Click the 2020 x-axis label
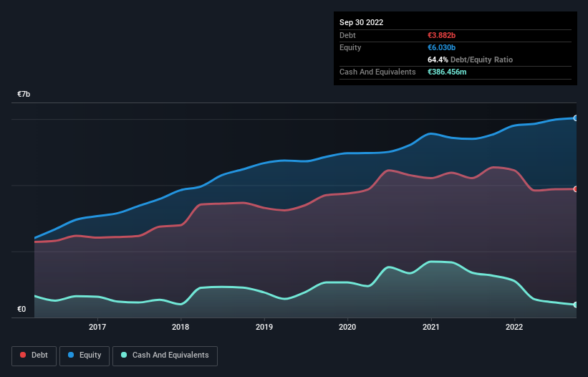588x377 pixels. [347, 327]
